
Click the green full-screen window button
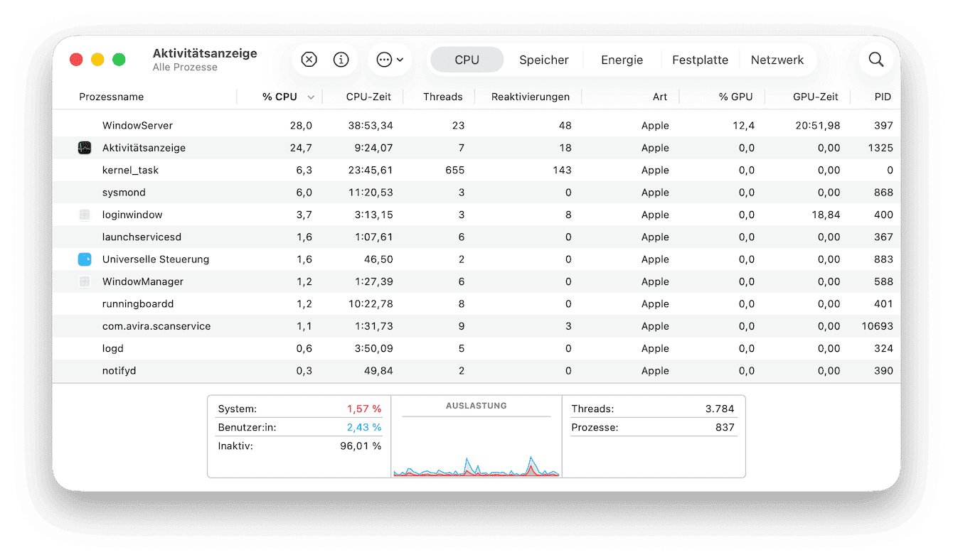point(119,60)
